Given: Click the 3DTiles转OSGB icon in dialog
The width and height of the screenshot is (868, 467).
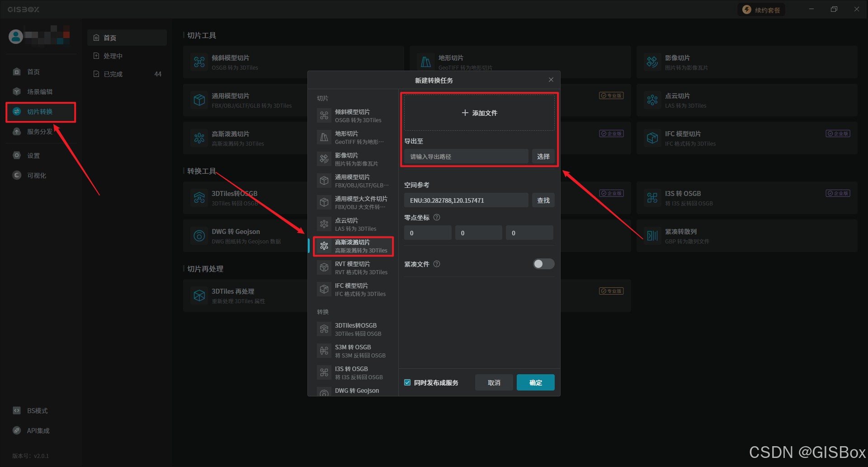Looking at the screenshot, I should tap(324, 329).
